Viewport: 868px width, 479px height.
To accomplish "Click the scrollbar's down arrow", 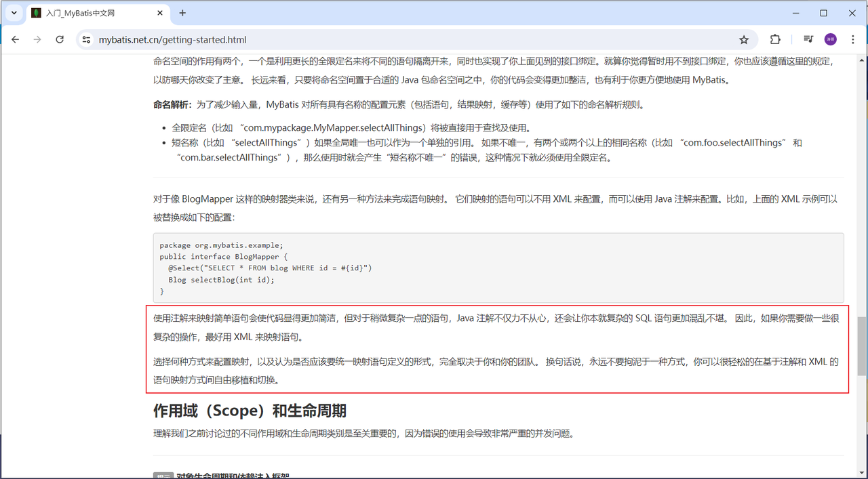I will point(862,472).
